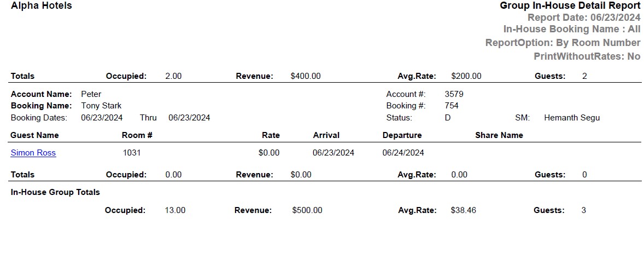Screen dimensions: 644x253
Task: Select the In-House Group Totals heading
Action: pos(55,192)
